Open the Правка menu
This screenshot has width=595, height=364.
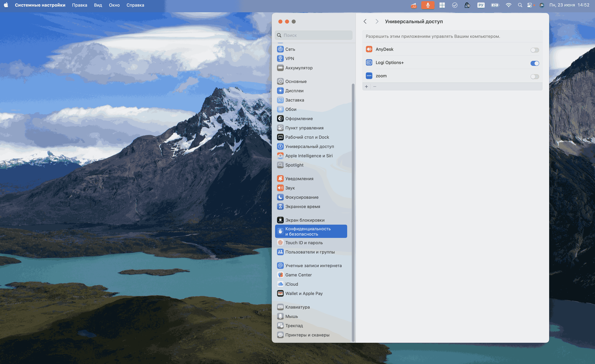tap(79, 5)
